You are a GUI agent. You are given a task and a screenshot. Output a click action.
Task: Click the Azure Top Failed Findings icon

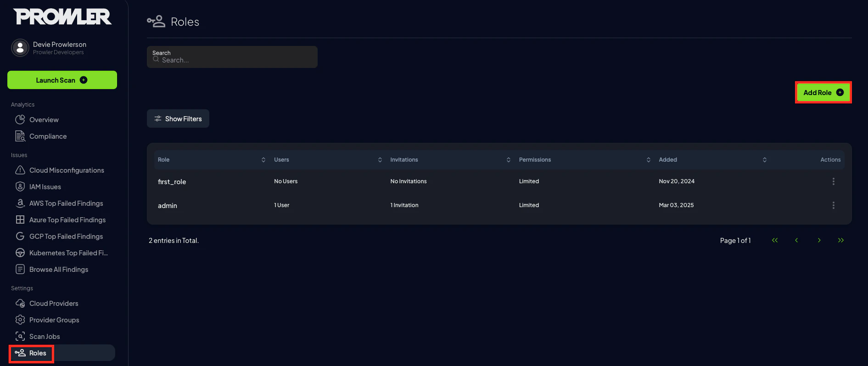point(20,220)
